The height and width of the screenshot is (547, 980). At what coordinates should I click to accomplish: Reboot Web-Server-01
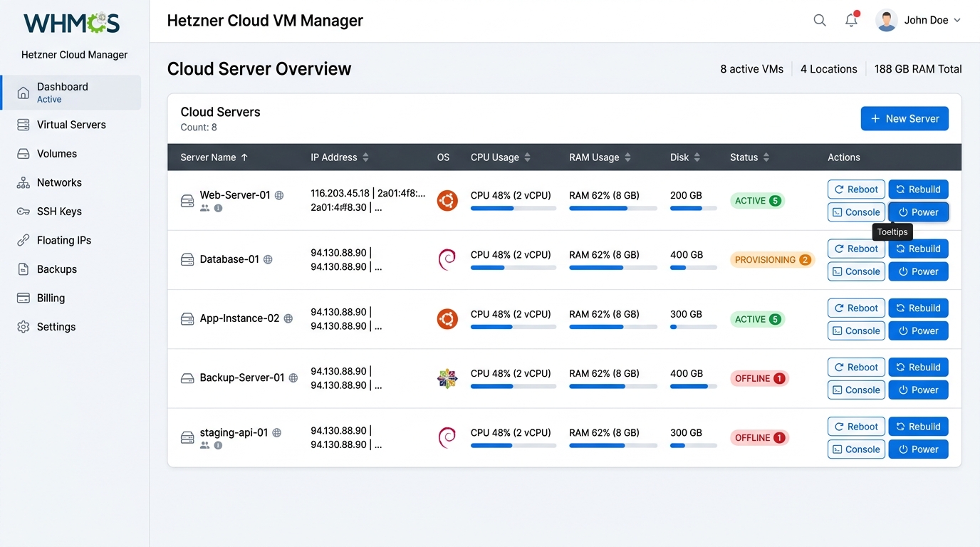(856, 189)
